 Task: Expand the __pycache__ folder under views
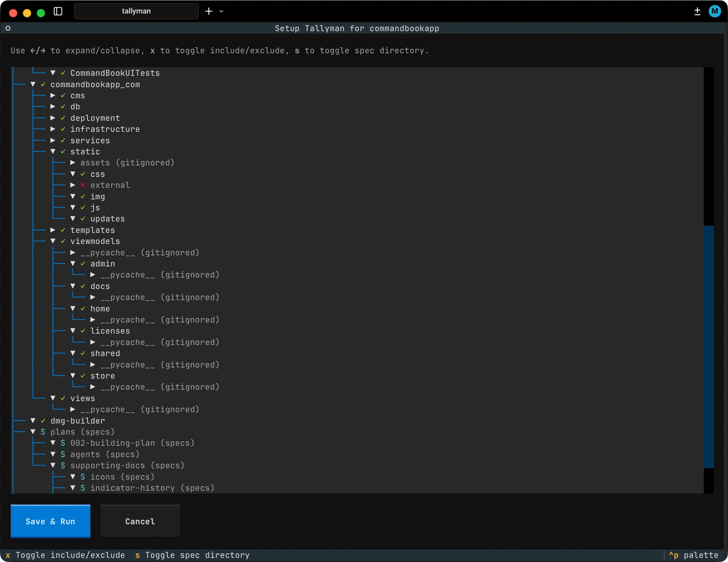coord(73,409)
